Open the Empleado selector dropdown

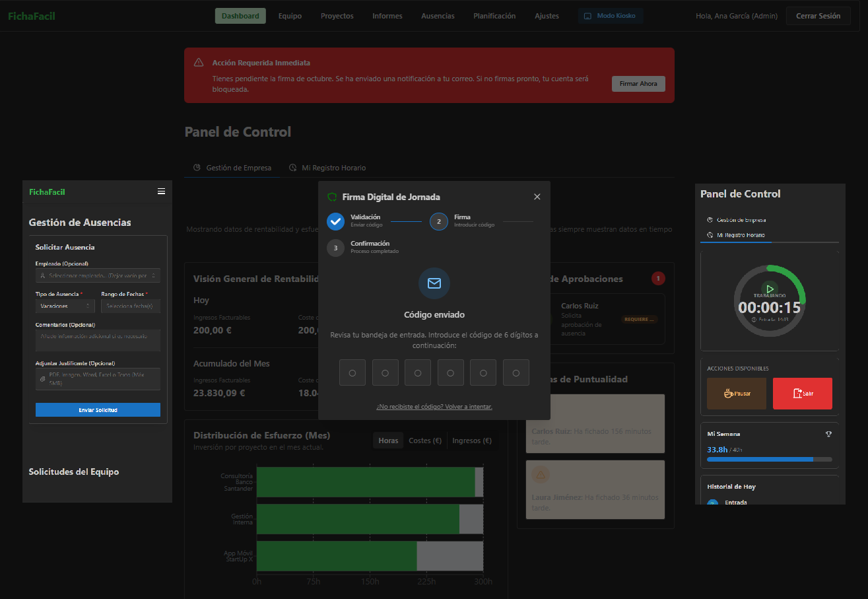pyautogui.click(x=98, y=275)
